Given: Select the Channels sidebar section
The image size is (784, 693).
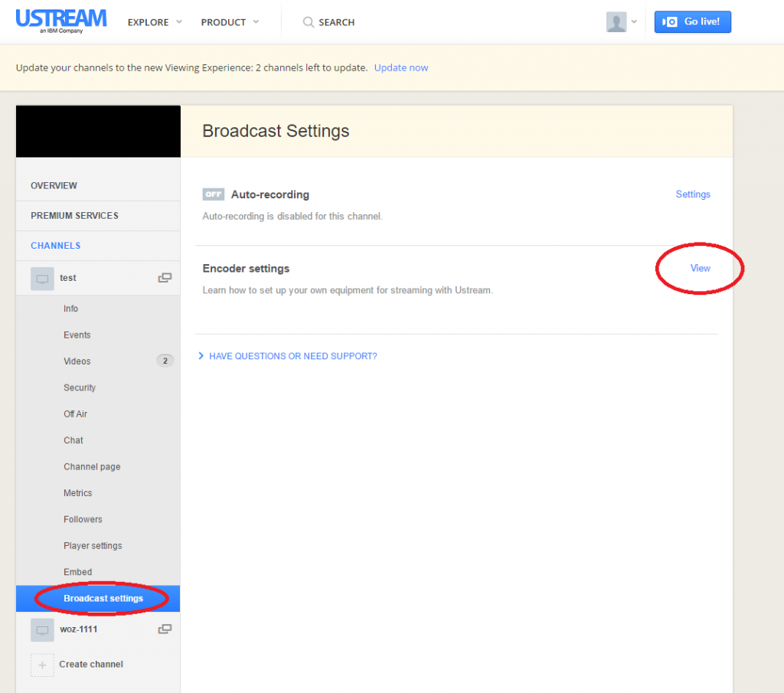Looking at the screenshot, I should 98,246.
